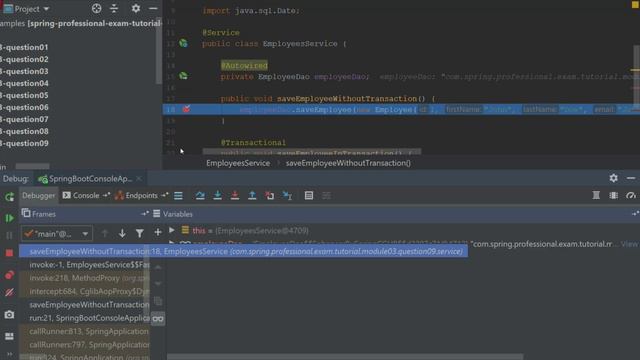Click the horizontal scrollbar in Variables panel
Screen dimensions: 640x360
[x=345, y=357]
